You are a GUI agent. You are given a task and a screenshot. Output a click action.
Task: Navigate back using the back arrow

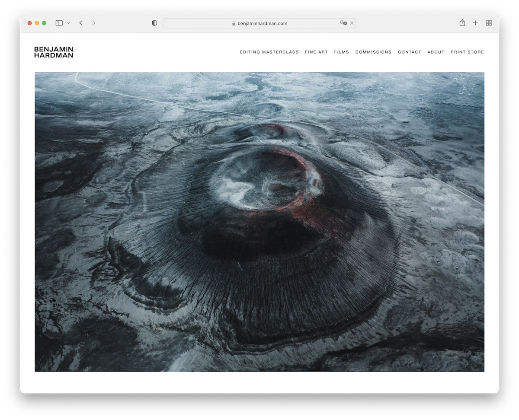pos(81,22)
